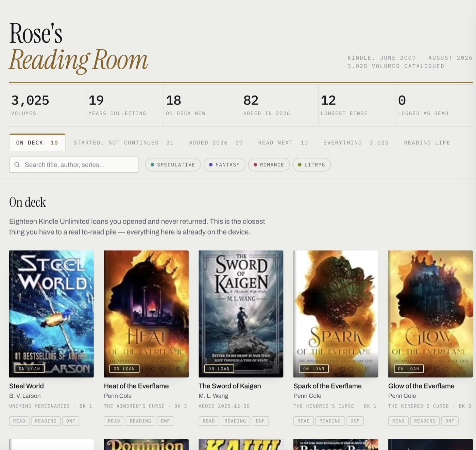Viewport: 476px width, 450px height.
Task: Set Spark of the Everflame to Reading
Action: click(330, 421)
